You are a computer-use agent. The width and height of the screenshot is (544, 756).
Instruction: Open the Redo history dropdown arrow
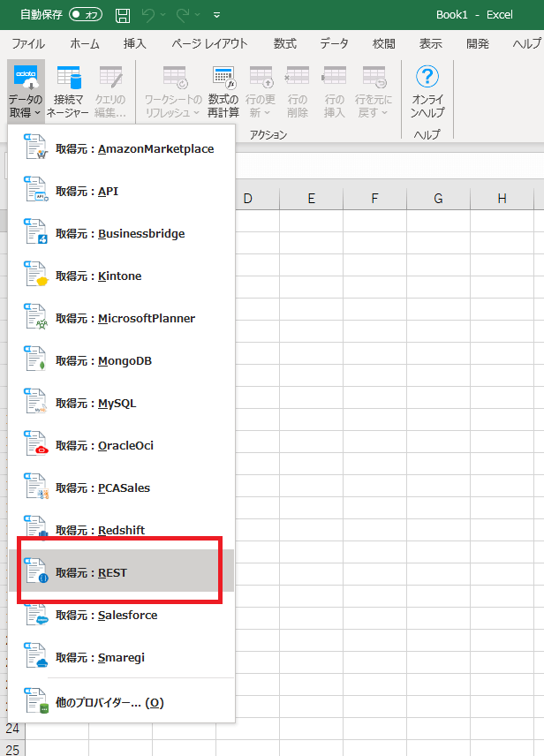[197, 15]
